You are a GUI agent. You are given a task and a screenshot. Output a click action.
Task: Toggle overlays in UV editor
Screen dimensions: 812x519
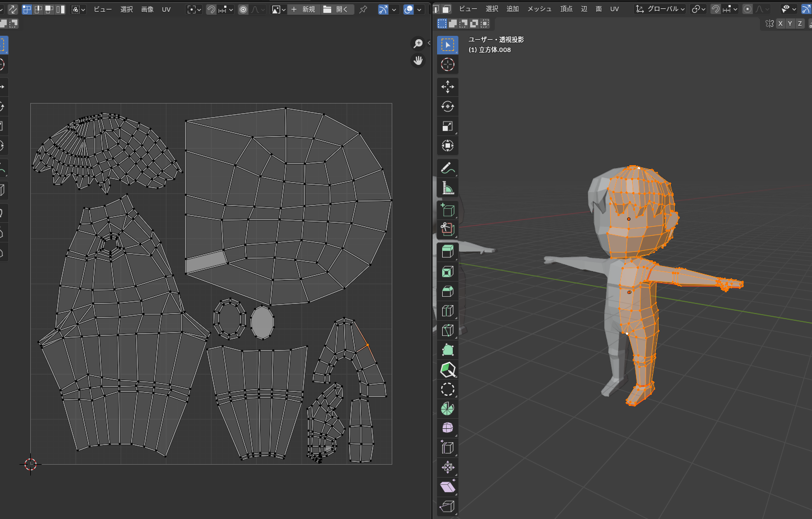[x=409, y=10]
